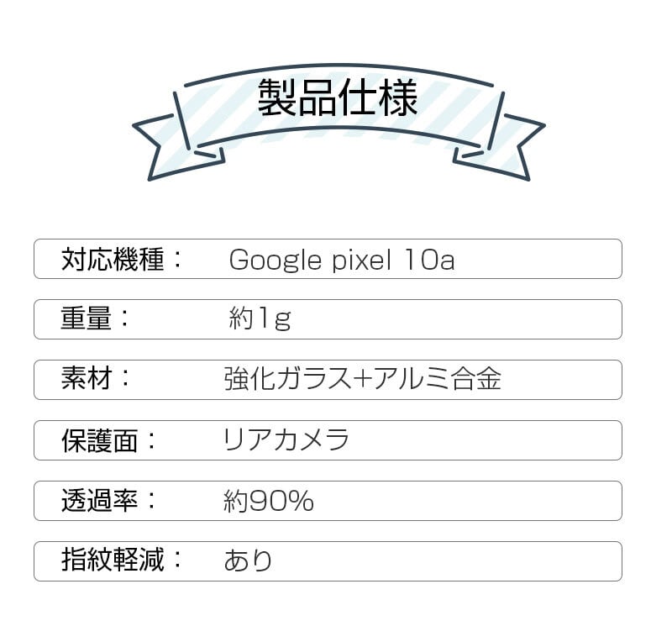Viewport: 672px width, 642px height.
Task: Click the リアカメラ value
Action: coord(286,440)
